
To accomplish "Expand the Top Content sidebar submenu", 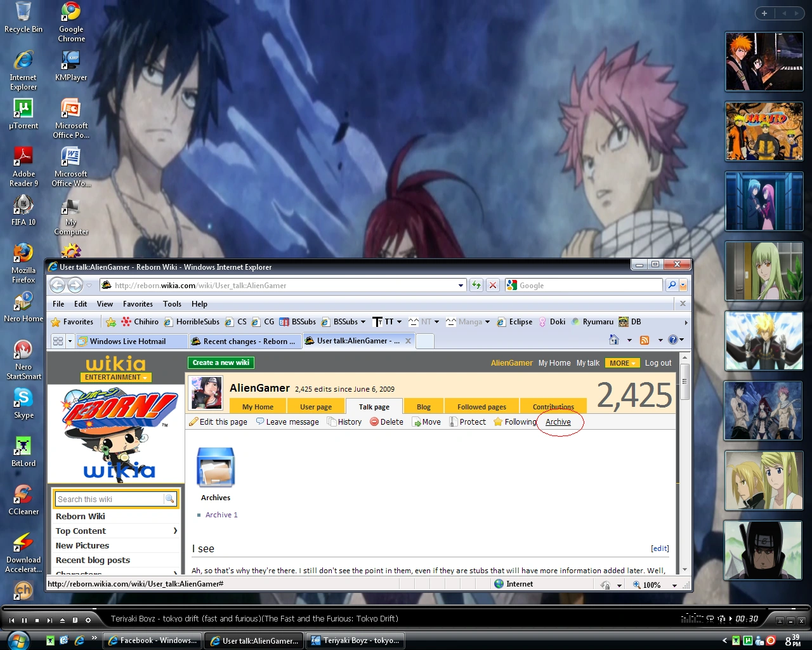I will click(x=175, y=531).
